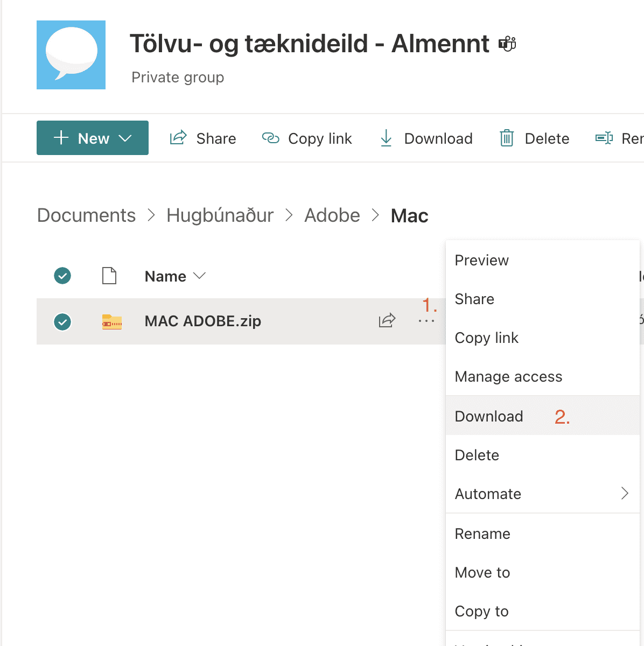This screenshot has height=646, width=644.
Task: Open the MAC ADOBE.zip file name
Action: tap(203, 321)
